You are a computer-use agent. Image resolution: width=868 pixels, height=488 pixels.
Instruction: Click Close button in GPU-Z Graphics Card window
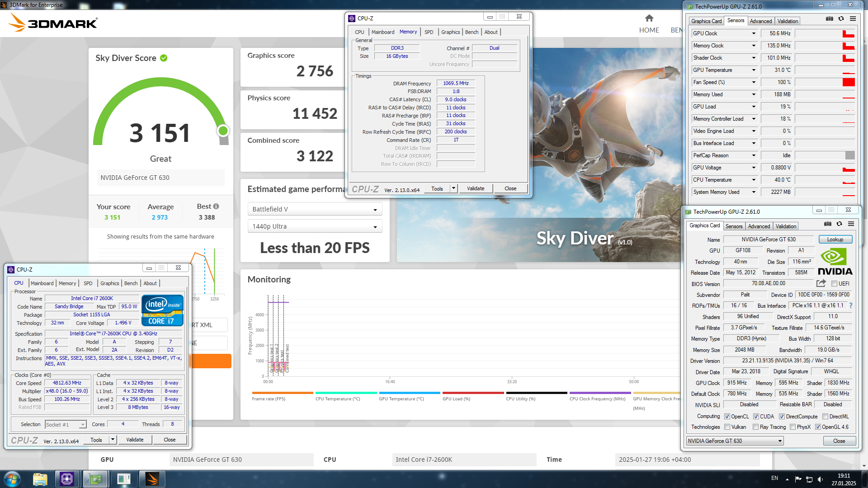[839, 441]
